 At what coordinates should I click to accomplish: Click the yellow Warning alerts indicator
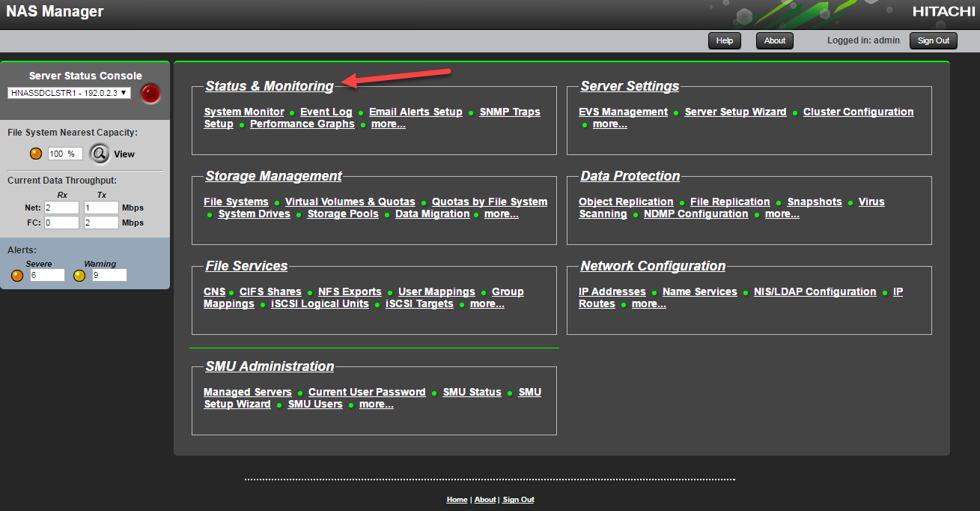[x=79, y=276]
